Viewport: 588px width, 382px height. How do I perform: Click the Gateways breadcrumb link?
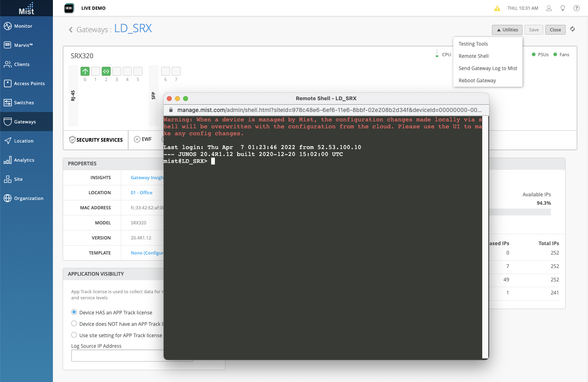92,30
